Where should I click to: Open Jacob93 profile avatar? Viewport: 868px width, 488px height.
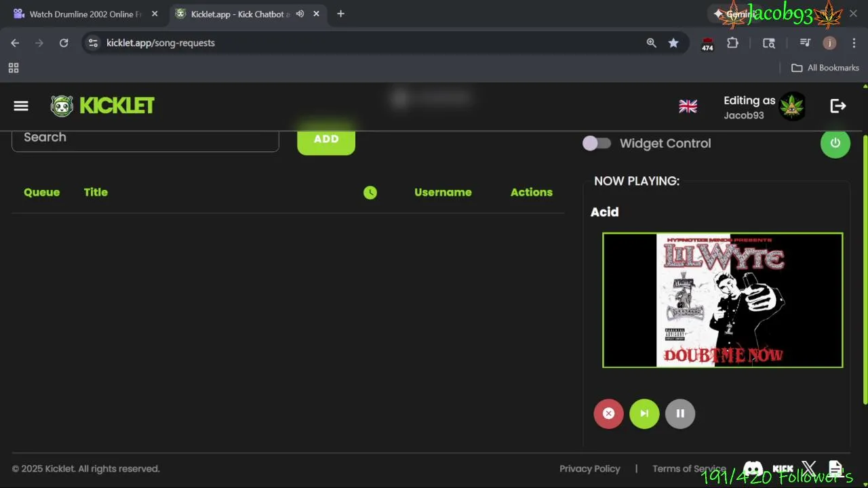(792, 106)
